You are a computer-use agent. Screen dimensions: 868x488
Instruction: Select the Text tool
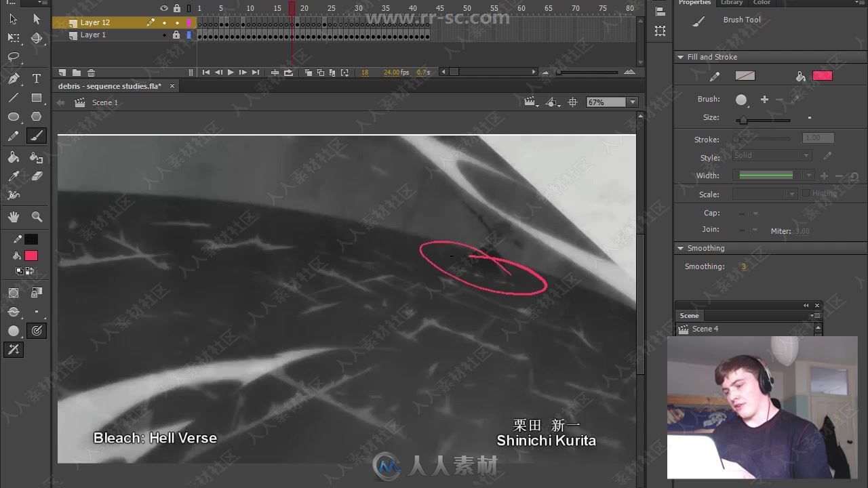click(37, 79)
